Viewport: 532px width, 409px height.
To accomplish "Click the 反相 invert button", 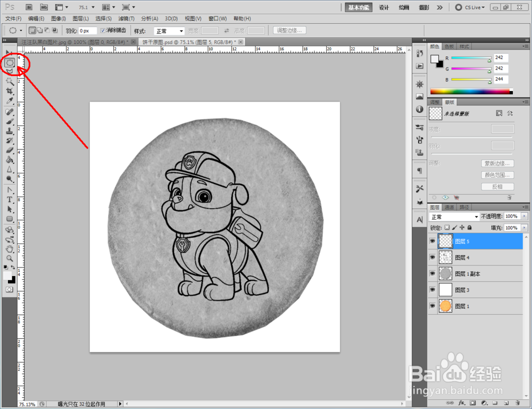I will (x=497, y=187).
